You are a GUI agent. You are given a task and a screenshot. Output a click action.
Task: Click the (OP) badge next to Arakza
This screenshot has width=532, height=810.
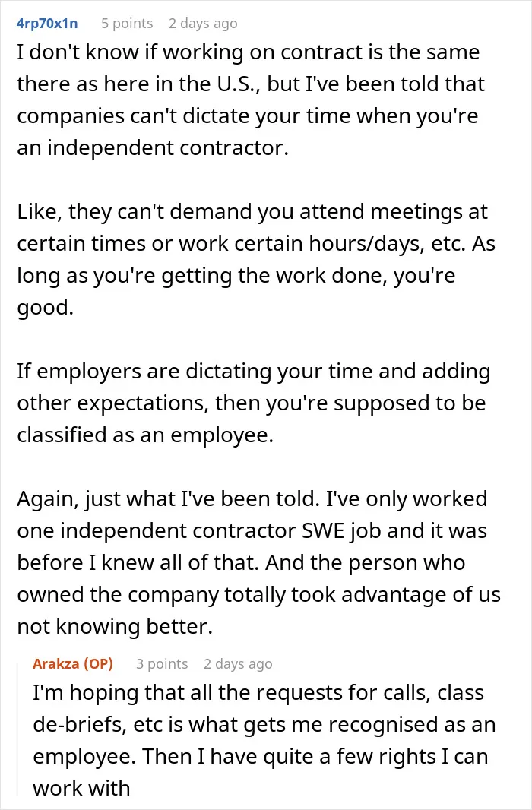[x=98, y=664]
